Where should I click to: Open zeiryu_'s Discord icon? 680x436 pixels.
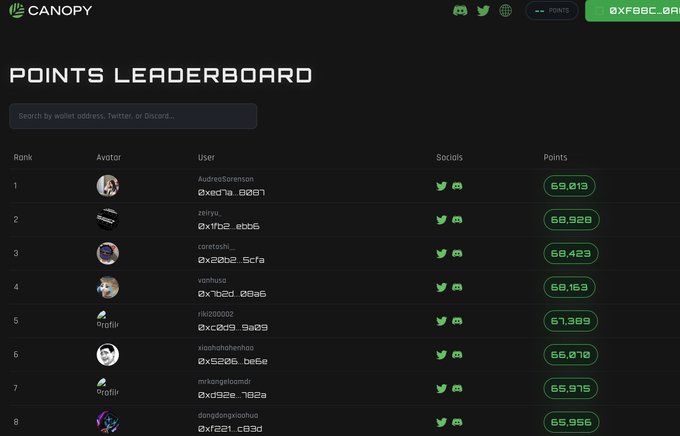pyautogui.click(x=457, y=220)
